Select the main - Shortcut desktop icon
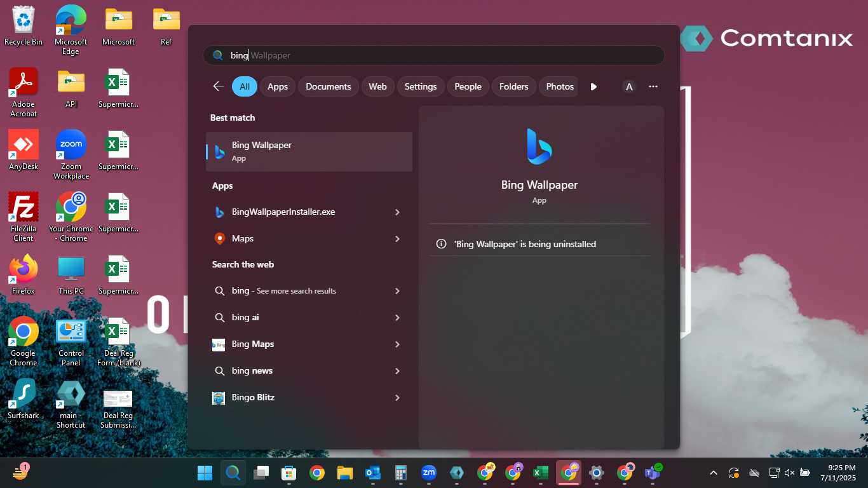Screen dimensions: 868x488 point(71,403)
